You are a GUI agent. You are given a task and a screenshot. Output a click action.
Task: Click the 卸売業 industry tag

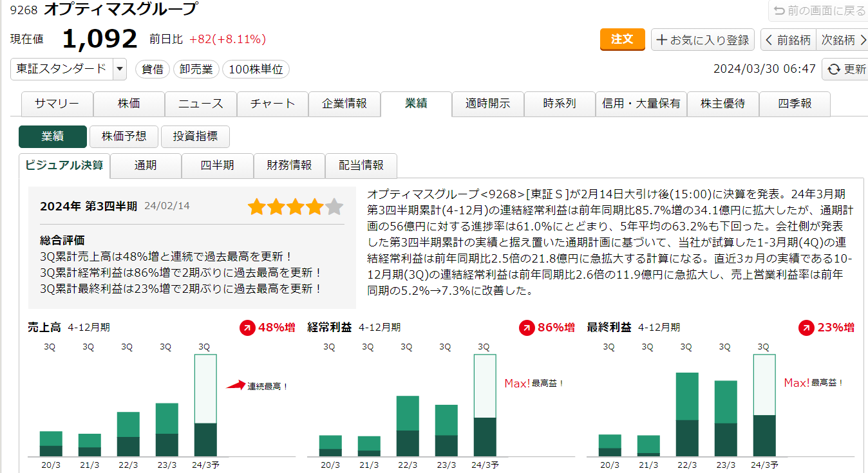click(x=196, y=70)
